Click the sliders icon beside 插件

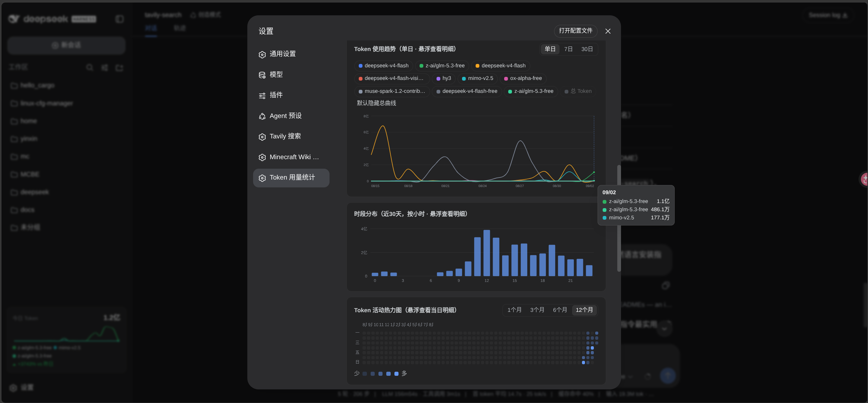[x=262, y=96]
